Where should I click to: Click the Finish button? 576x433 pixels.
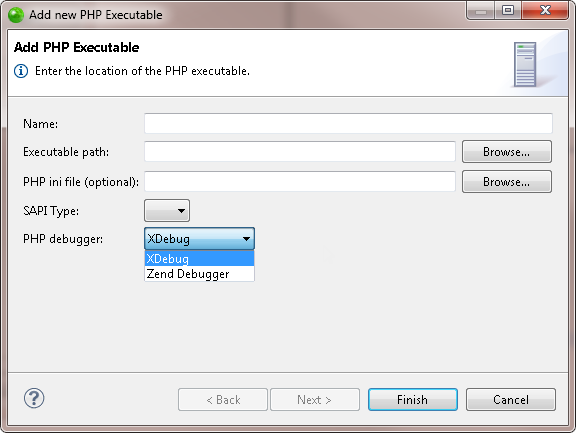(413, 399)
